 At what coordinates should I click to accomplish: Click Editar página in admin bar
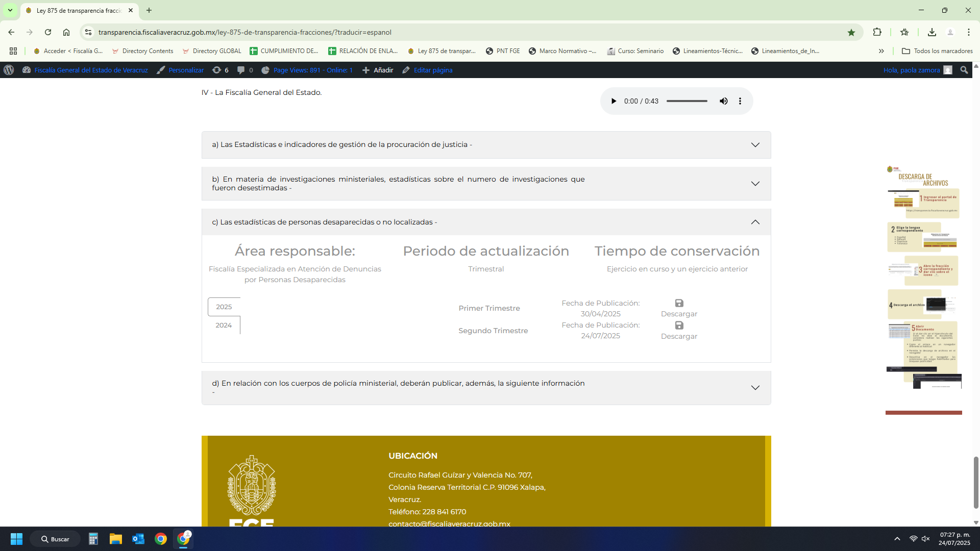click(432, 70)
